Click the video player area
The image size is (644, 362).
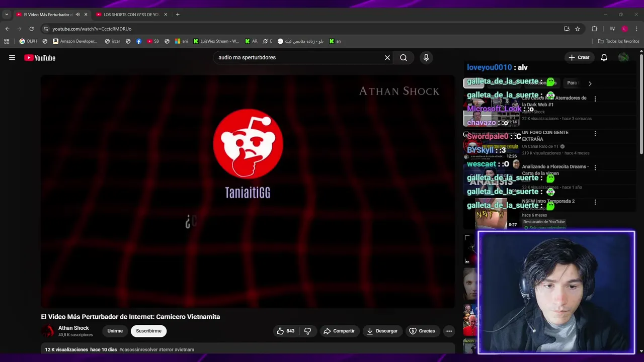[x=248, y=192]
